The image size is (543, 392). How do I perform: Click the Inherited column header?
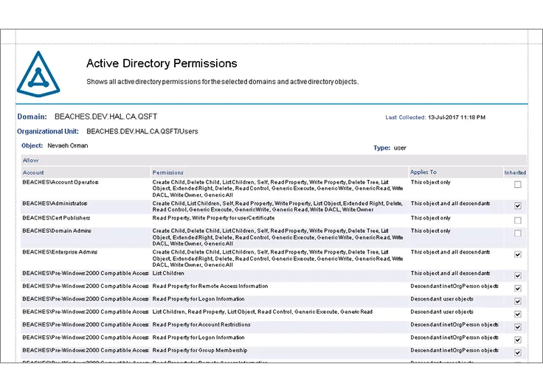tap(515, 172)
